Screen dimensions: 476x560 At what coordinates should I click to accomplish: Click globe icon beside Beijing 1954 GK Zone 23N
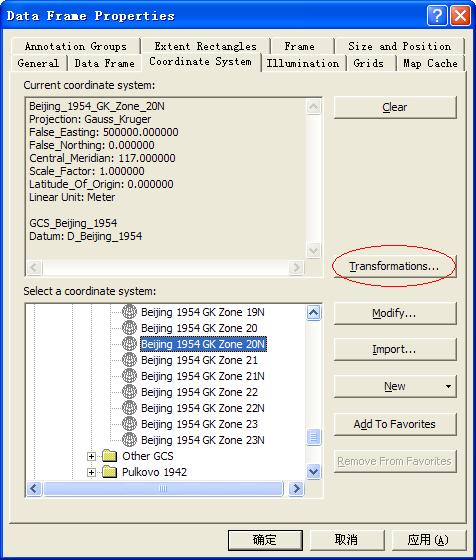(x=129, y=440)
